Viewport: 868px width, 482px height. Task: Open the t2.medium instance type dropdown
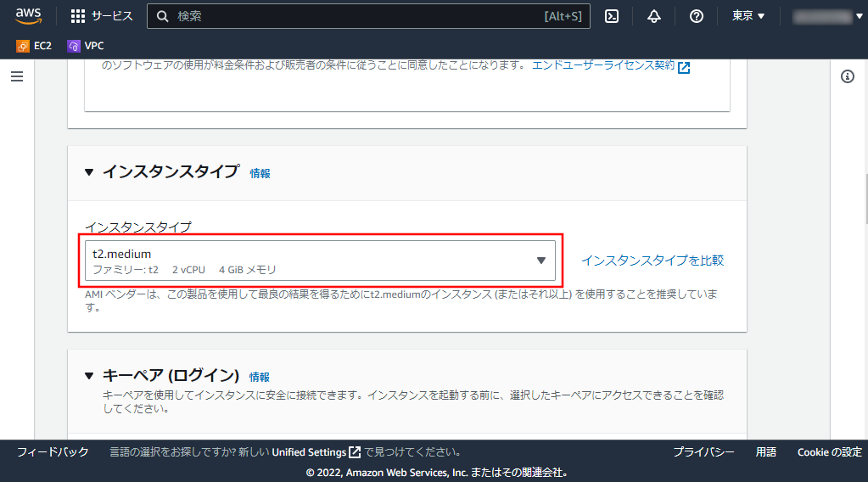click(321, 261)
